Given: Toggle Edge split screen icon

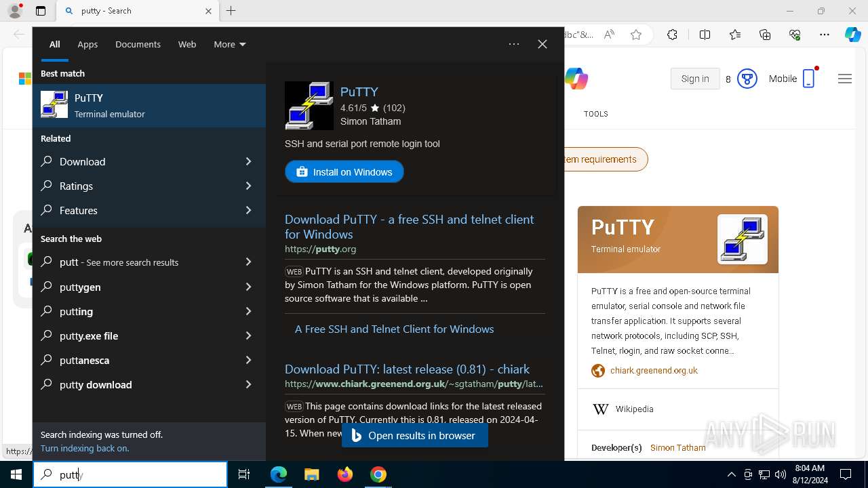Looking at the screenshot, I should click(x=705, y=35).
